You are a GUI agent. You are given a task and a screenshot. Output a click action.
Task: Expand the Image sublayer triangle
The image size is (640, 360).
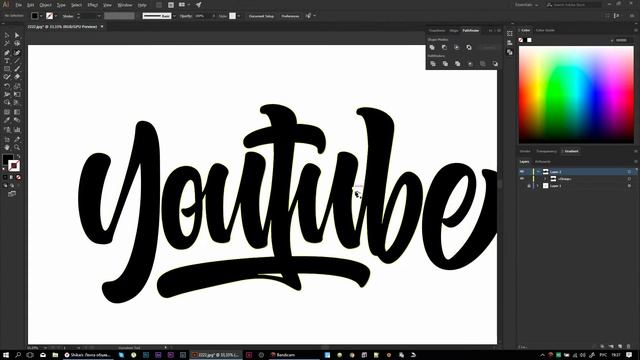click(545, 179)
